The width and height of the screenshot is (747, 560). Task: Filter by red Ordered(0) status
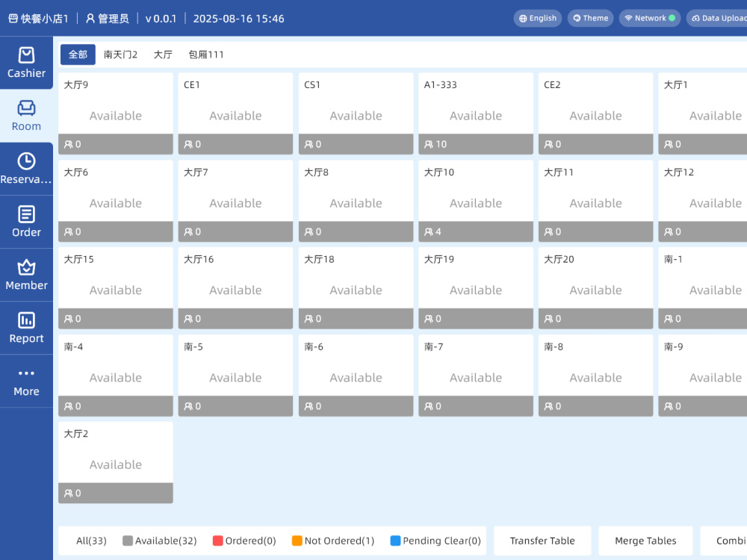pos(244,541)
